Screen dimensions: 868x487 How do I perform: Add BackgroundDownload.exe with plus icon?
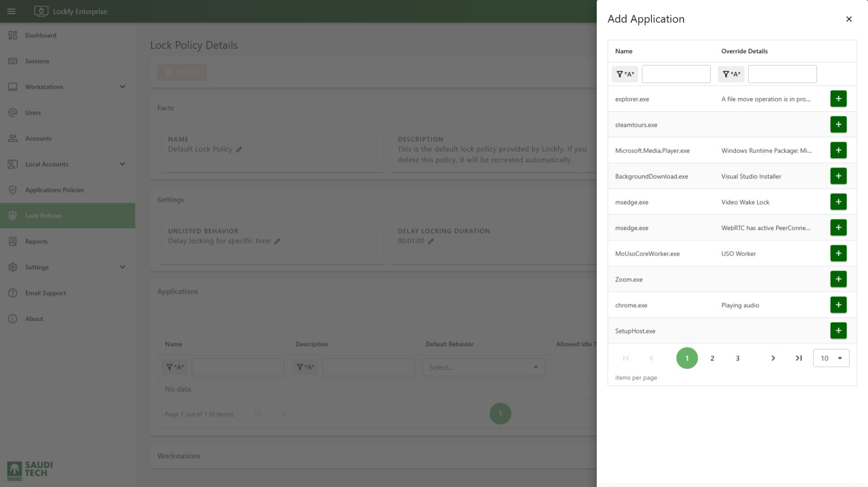click(x=838, y=176)
